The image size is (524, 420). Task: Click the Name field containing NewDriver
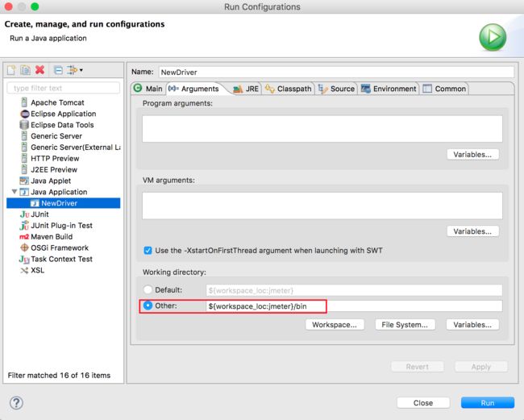coord(336,73)
